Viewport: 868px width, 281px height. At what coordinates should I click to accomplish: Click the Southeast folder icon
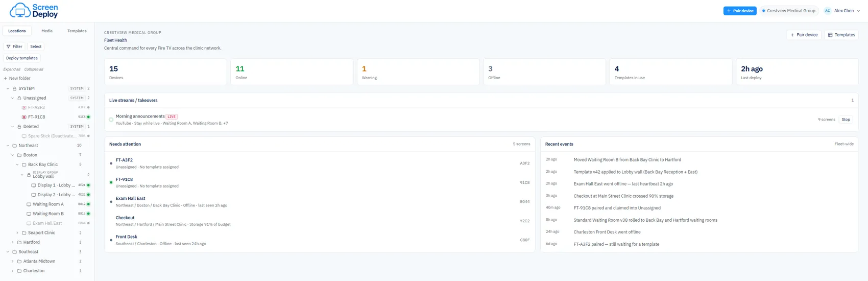coord(14,252)
